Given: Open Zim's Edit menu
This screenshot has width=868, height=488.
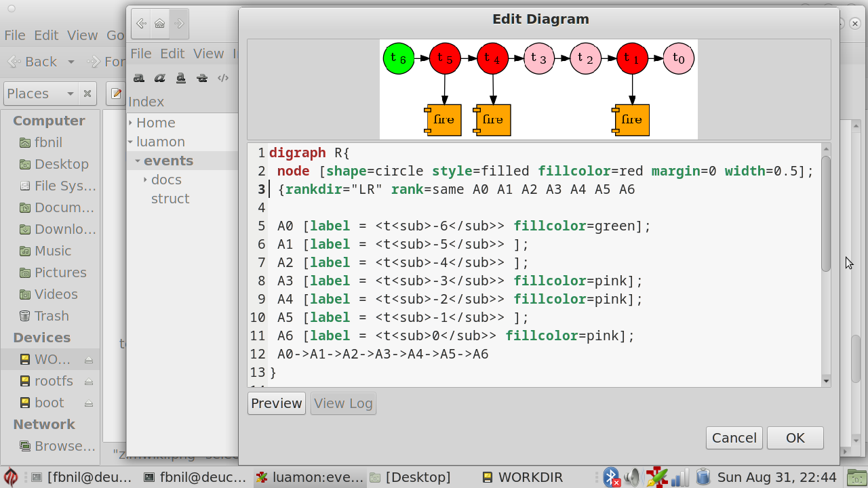Looking at the screenshot, I should click(172, 54).
